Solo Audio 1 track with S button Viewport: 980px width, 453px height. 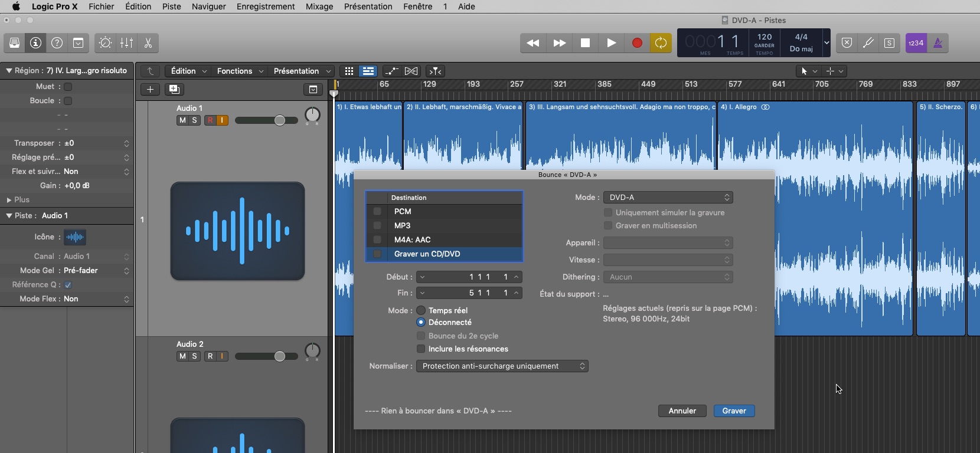(x=194, y=120)
